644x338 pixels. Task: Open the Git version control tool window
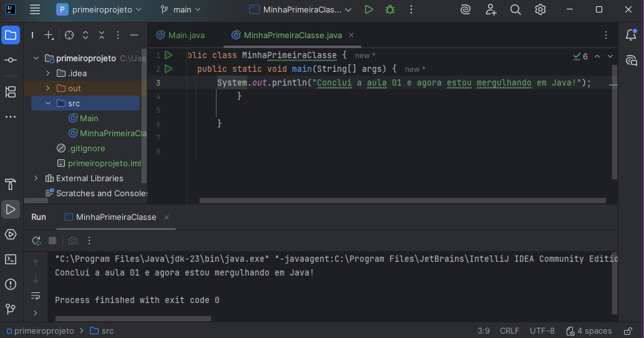11,309
